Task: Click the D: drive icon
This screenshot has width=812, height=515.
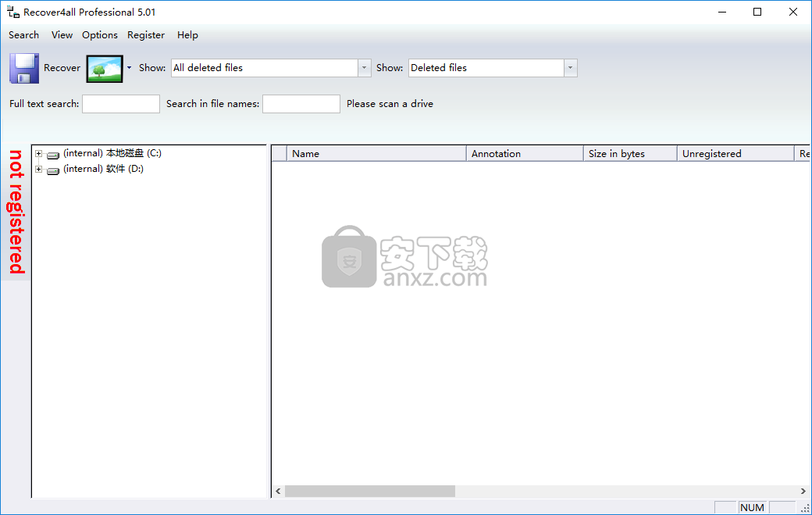Action: [x=53, y=170]
